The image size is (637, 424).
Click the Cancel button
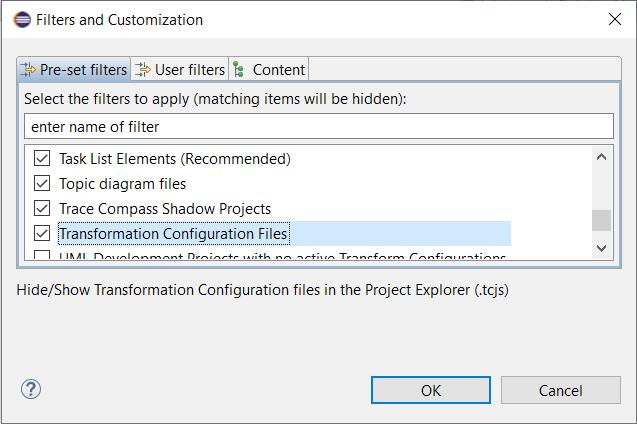(561, 390)
